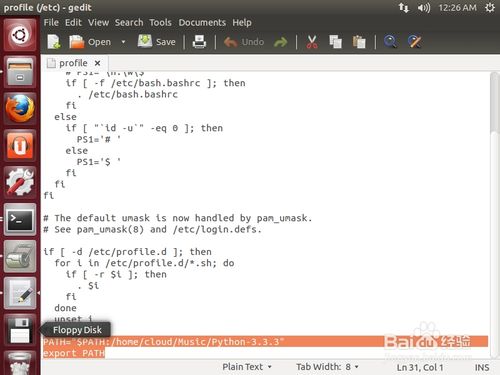The width and height of the screenshot is (500, 375).
Task: Redo with the green arrow icon
Action: point(281,42)
